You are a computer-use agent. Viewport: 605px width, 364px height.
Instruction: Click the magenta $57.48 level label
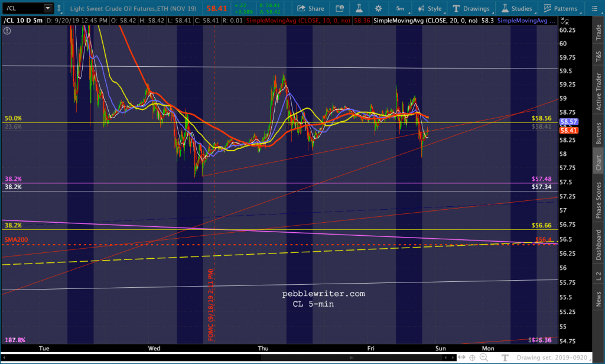541,178
